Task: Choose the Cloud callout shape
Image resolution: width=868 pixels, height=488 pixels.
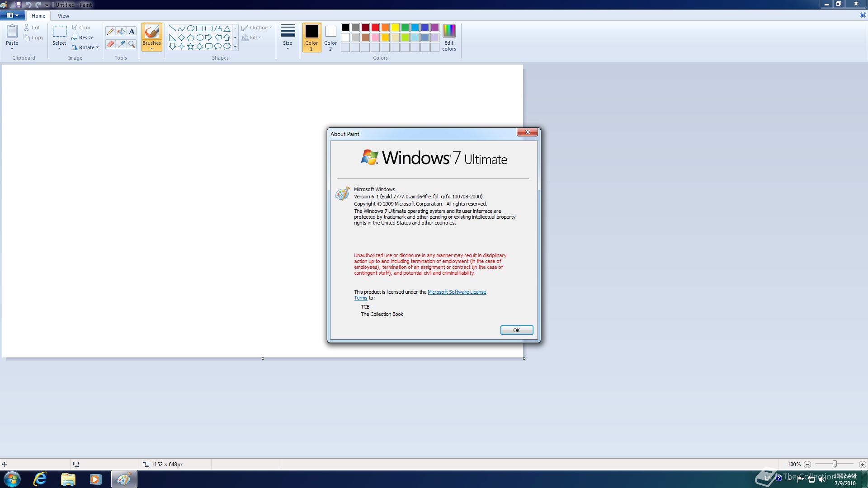Action: tap(226, 46)
